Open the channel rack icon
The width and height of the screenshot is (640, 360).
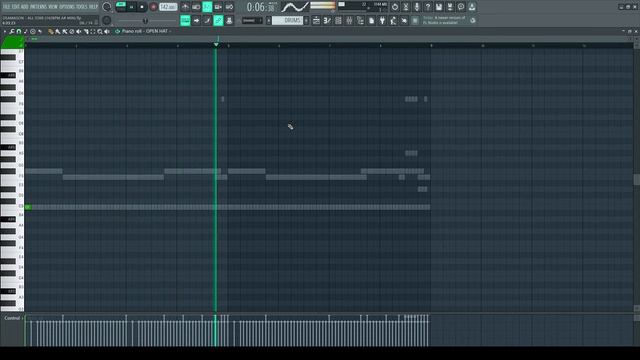(338, 20)
